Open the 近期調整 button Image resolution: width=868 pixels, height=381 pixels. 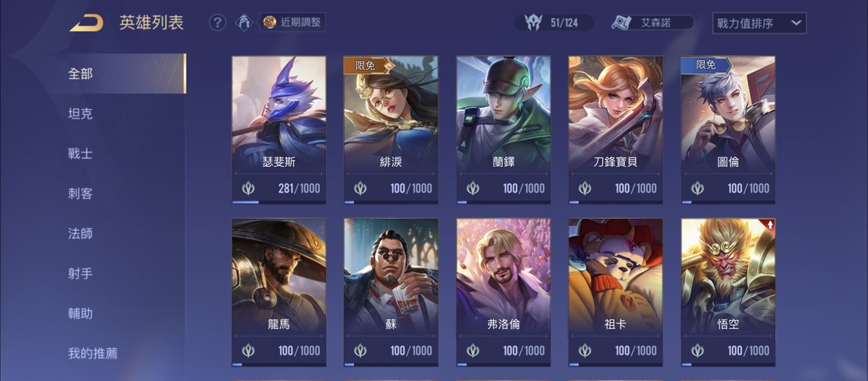coord(293,22)
